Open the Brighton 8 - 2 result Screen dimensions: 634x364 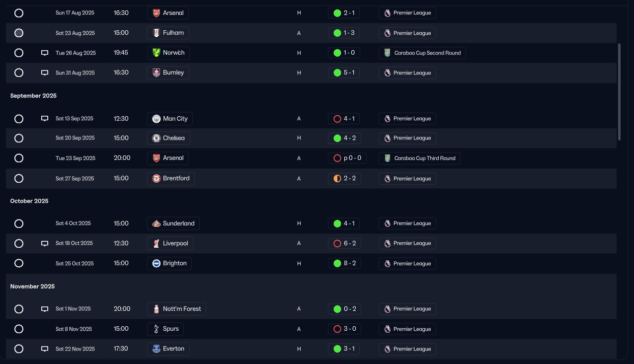344,263
